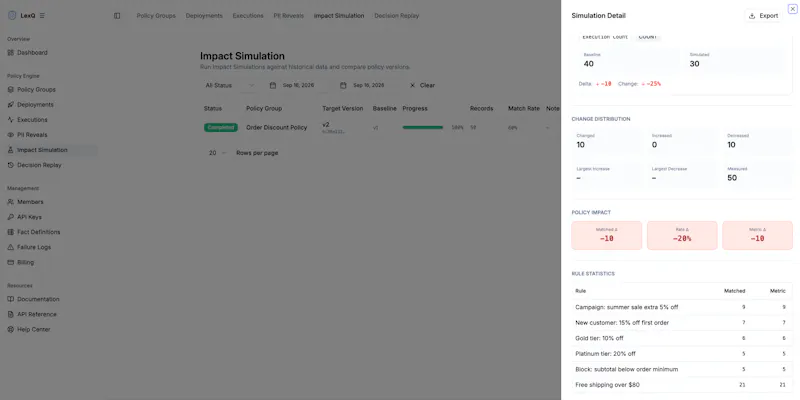800x400 pixels.
Task: Click the Fact Definitions table icon
Action: (x=11, y=232)
